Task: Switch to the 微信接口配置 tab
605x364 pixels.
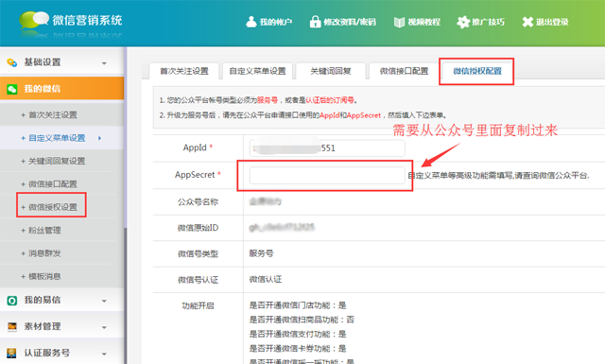Action: click(404, 71)
